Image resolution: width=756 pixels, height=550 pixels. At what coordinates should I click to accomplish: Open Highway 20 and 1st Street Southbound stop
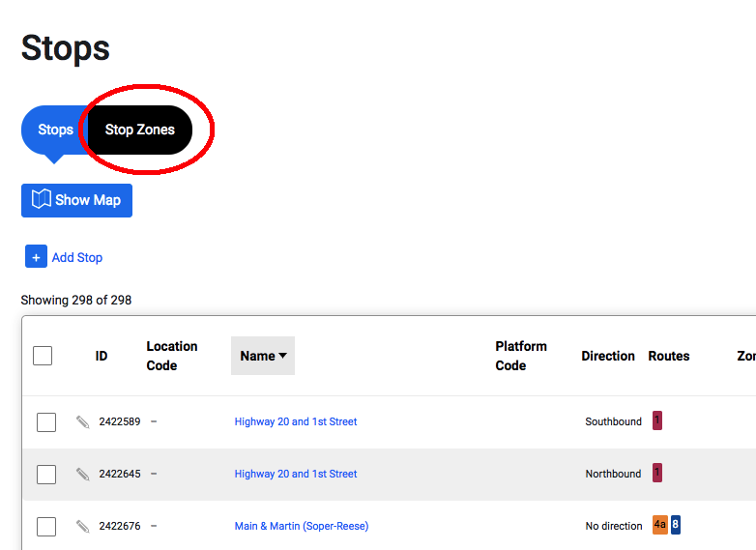pyautogui.click(x=296, y=421)
